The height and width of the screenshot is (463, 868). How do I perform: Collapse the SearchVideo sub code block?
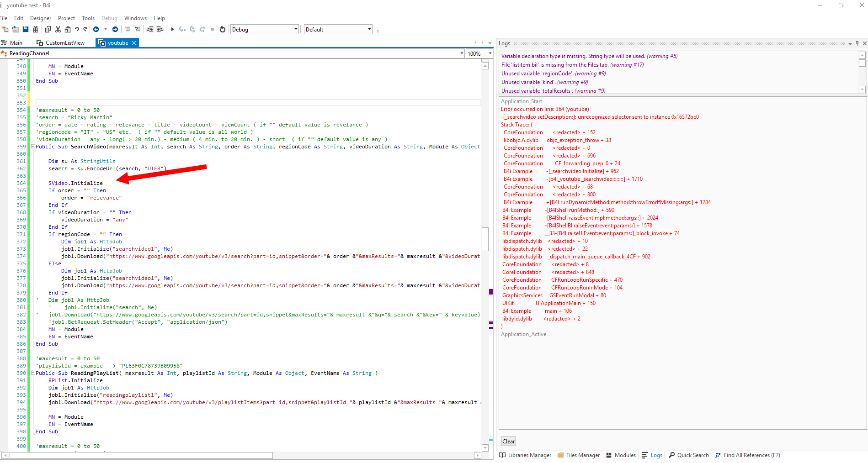click(x=33, y=147)
